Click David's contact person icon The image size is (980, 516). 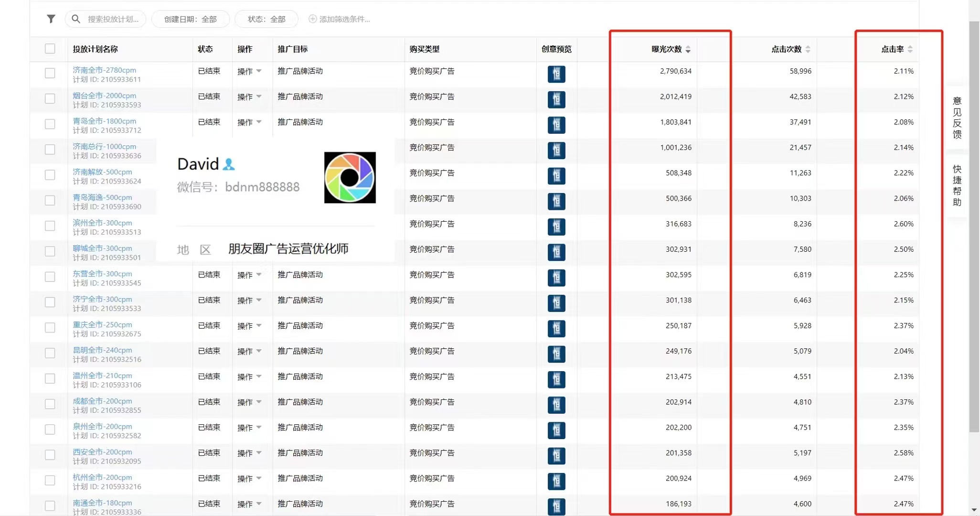(229, 164)
